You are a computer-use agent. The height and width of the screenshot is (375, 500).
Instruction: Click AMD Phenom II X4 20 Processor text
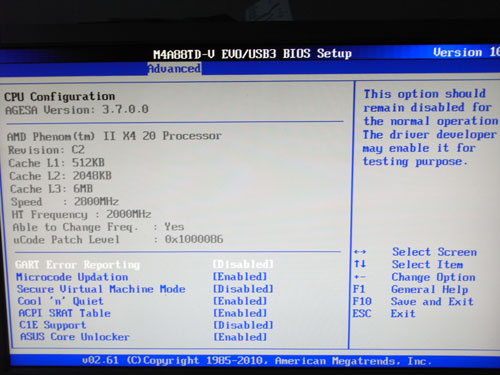[x=114, y=136]
